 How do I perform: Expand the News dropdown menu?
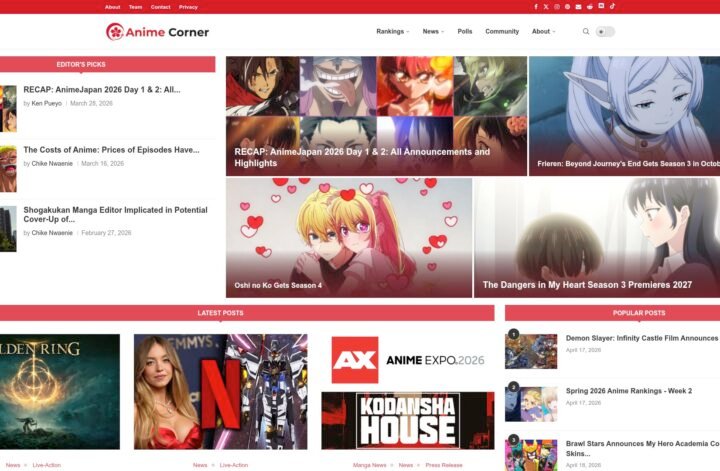click(x=433, y=32)
